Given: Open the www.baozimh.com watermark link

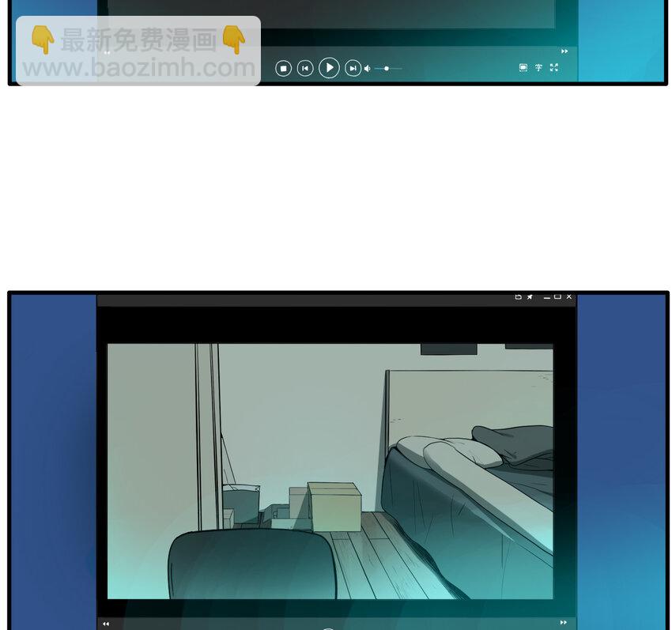Looking at the screenshot, I should point(138,68).
